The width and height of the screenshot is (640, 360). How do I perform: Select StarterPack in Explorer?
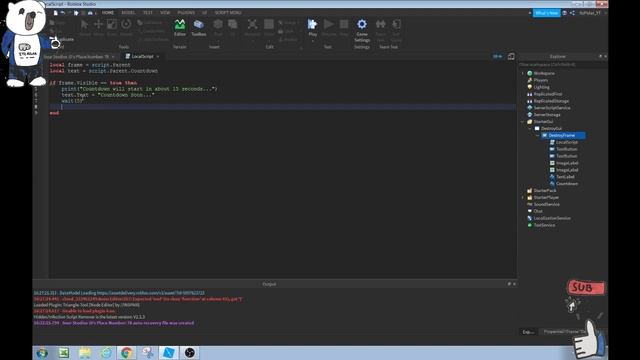[x=544, y=191]
